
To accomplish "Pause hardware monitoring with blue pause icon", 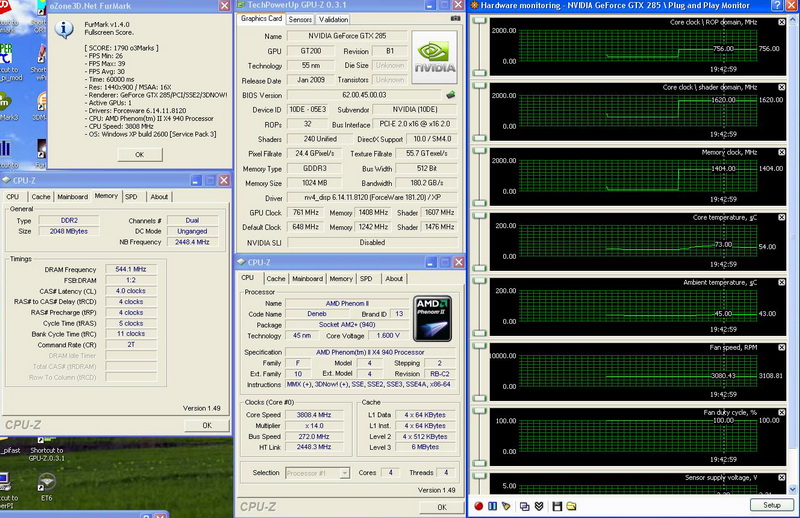I will 492,506.
